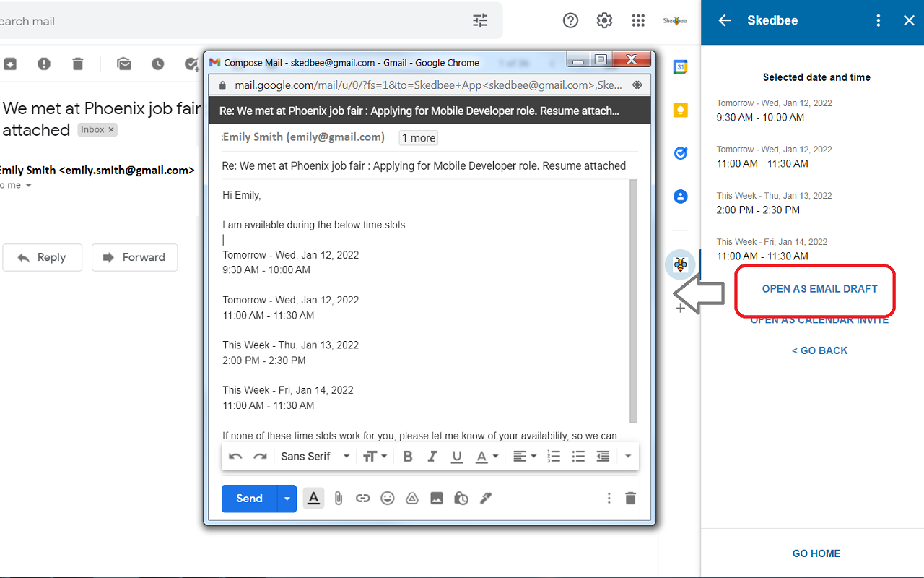Apply bold formatting in compose
The height and width of the screenshot is (578, 924).
(408, 457)
